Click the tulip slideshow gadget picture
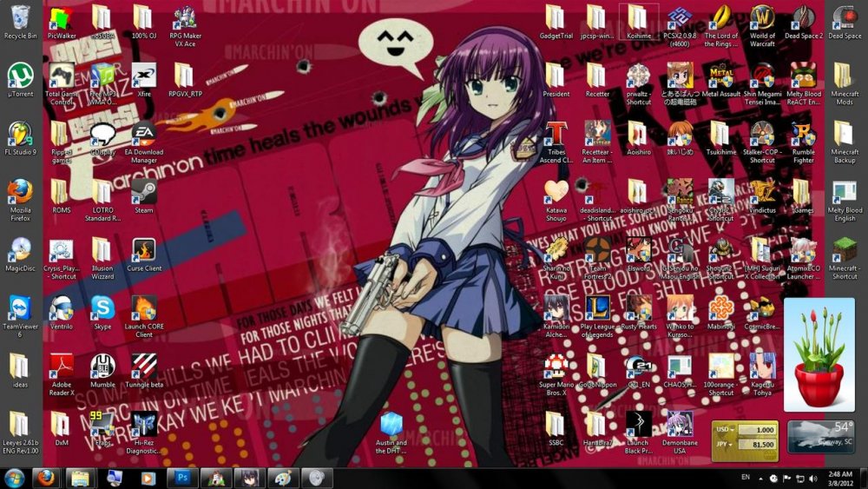 click(x=819, y=354)
